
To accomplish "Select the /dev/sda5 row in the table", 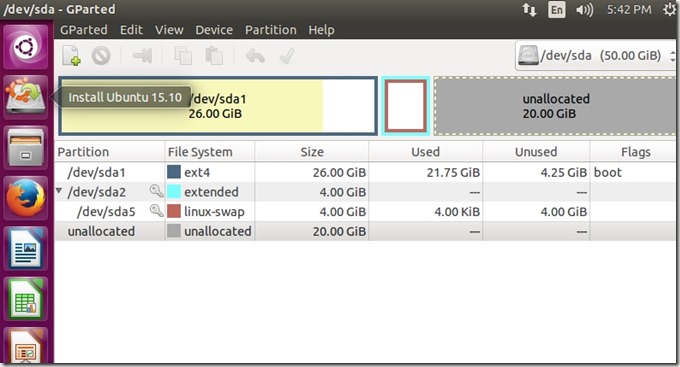I will pyautogui.click(x=365, y=212).
